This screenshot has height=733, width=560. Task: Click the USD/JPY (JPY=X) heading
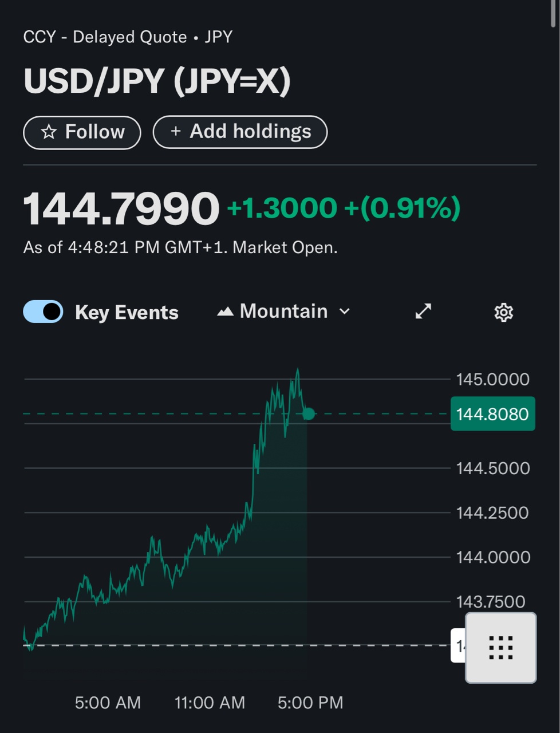pyautogui.click(x=157, y=81)
